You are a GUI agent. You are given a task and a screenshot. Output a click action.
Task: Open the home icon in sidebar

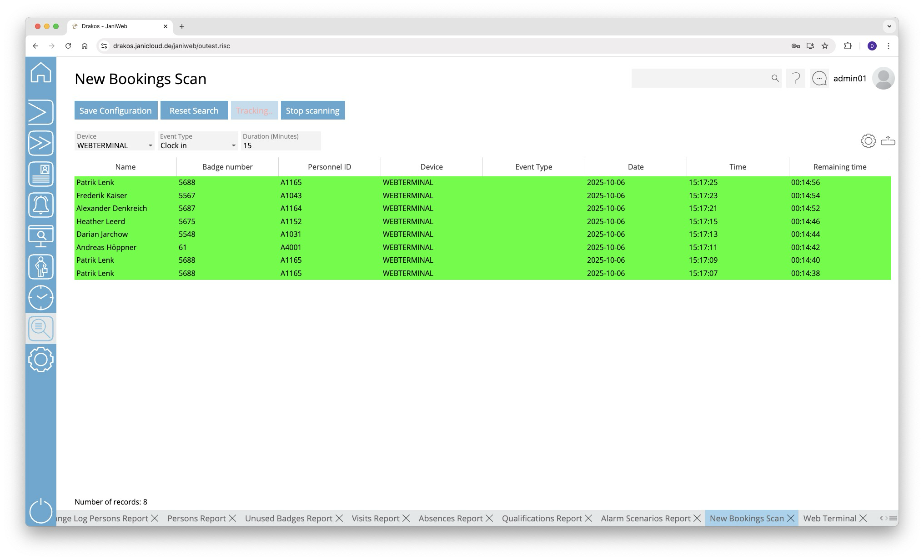pos(41,73)
